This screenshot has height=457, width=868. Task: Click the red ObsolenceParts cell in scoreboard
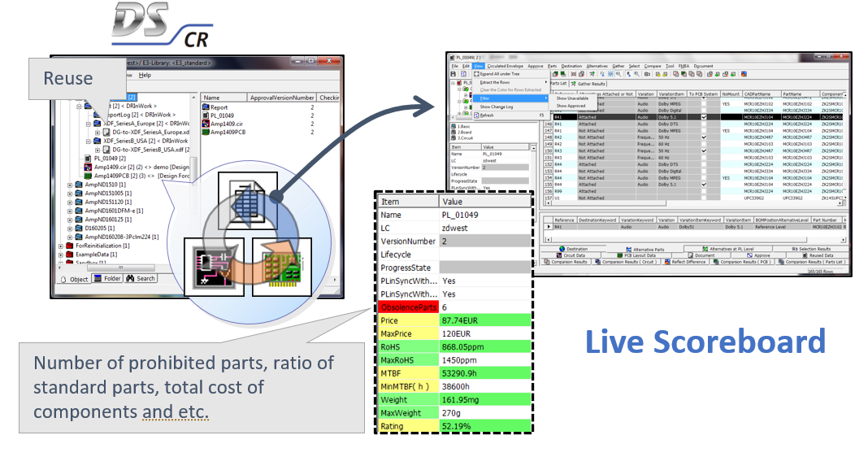(x=408, y=307)
